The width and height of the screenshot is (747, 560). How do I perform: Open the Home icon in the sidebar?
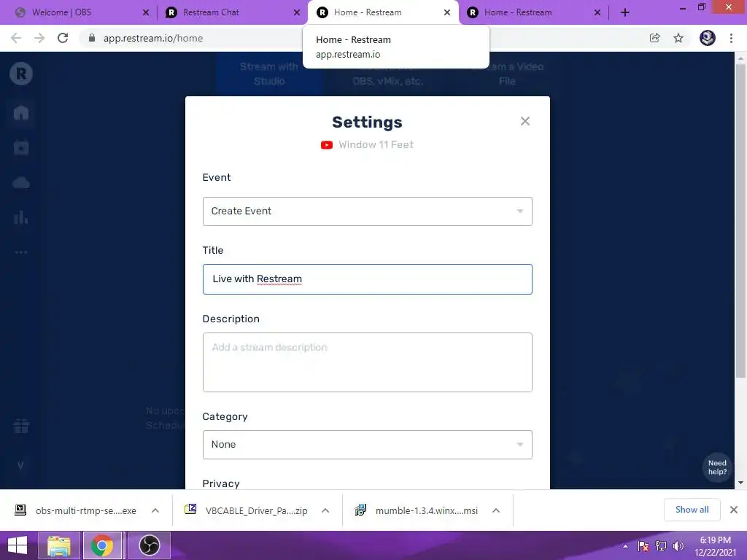[21, 113]
